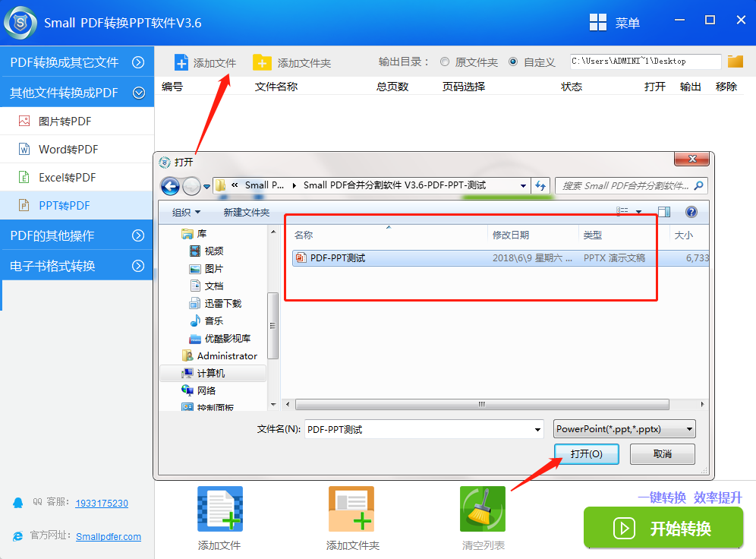Click the yellow add-folder toolbar icon
Image resolution: width=756 pixels, height=559 pixels.
tap(262, 63)
